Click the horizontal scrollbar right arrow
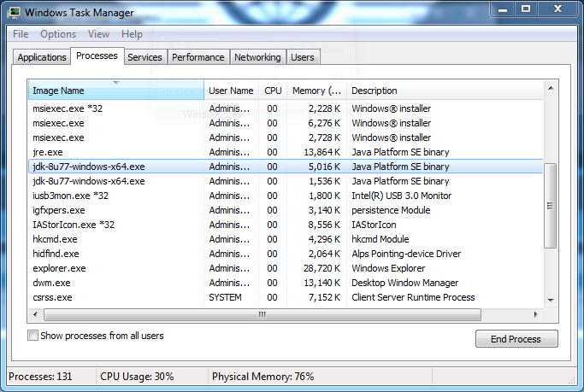The height and width of the screenshot is (392, 584). pyautogui.click(x=535, y=314)
